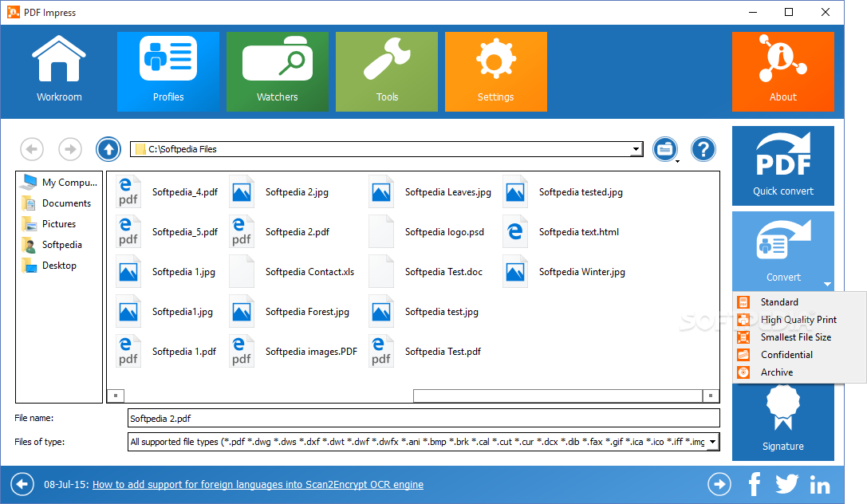Go forward with the right arrow navigation button
Image resolution: width=867 pixels, height=504 pixels.
(70, 149)
